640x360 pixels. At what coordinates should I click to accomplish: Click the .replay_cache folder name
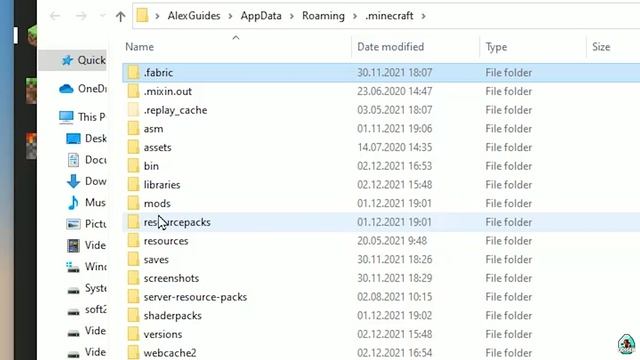point(176,110)
